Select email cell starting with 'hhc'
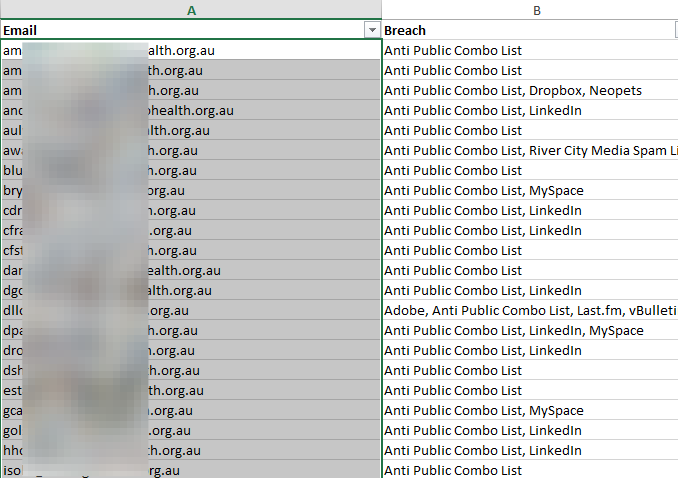 [191, 450]
